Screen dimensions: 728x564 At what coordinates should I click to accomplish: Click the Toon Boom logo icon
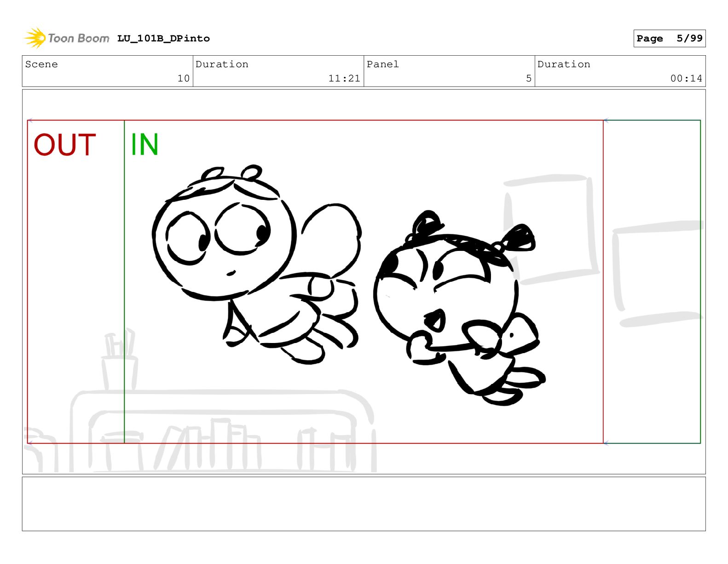tap(35, 38)
